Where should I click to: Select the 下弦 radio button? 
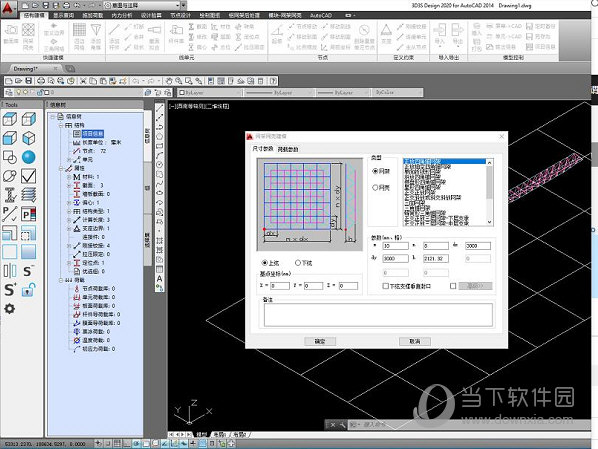(304, 263)
